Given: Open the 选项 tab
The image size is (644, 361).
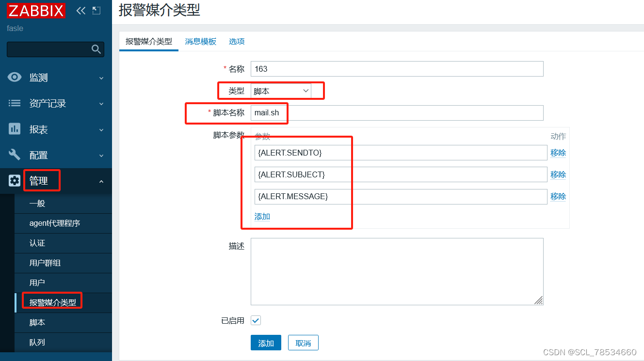Looking at the screenshot, I should click(237, 41).
